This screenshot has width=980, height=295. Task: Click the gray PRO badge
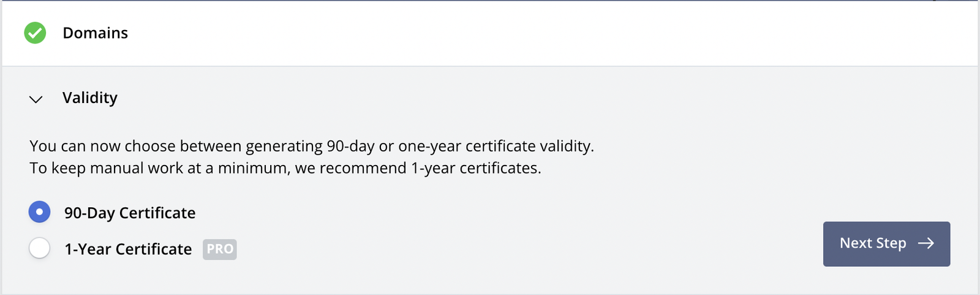pyautogui.click(x=220, y=249)
